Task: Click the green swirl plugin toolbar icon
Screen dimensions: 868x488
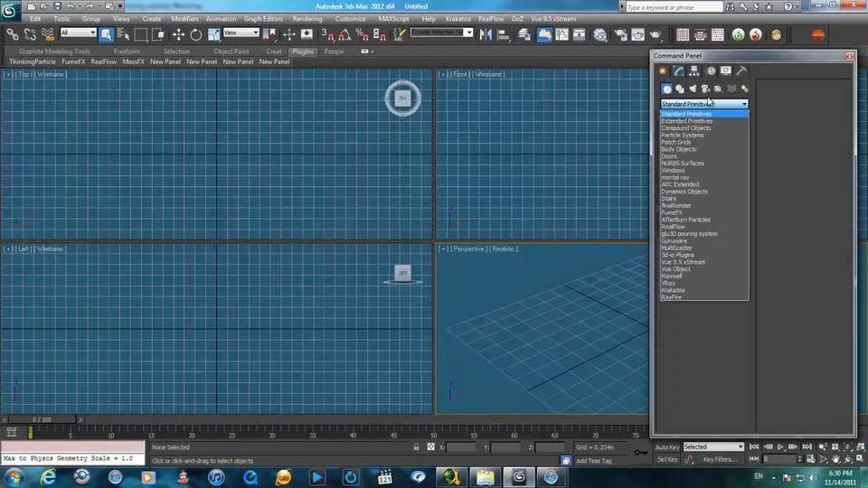Action: (x=738, y=35)
